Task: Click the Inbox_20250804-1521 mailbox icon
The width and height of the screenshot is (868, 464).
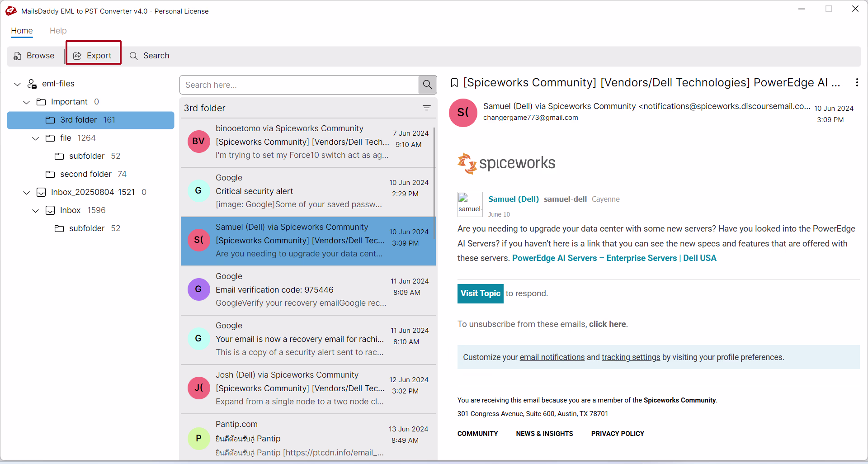Action: pos(41,192)
